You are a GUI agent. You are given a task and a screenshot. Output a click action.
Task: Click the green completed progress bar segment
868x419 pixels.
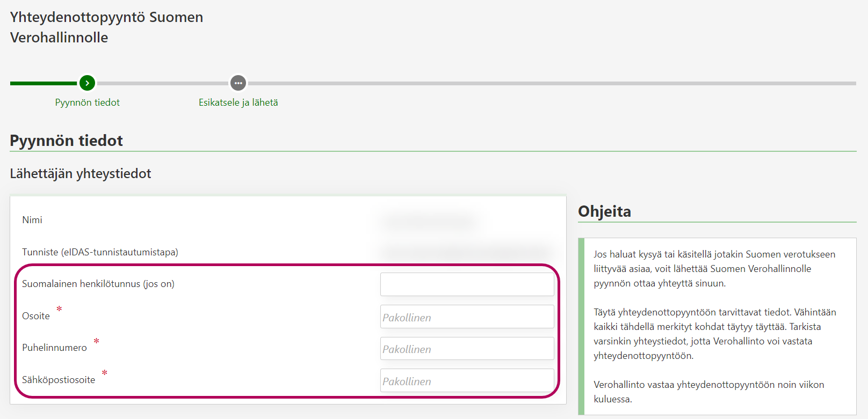(43, 83)
